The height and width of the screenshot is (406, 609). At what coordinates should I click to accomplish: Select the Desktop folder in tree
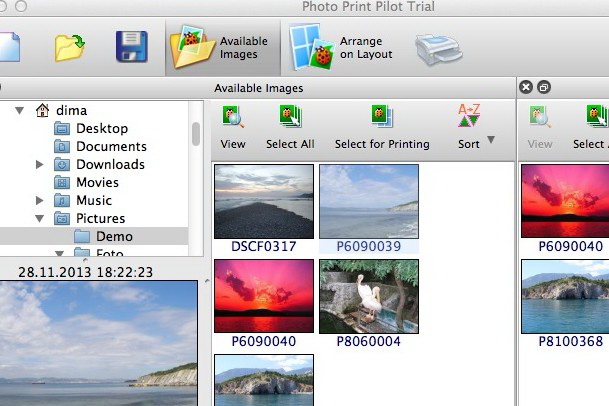(101, 129)
